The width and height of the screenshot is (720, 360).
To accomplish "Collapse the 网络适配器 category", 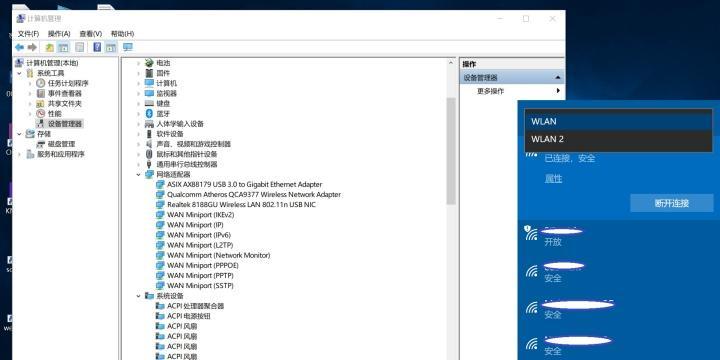I will 138,174.
